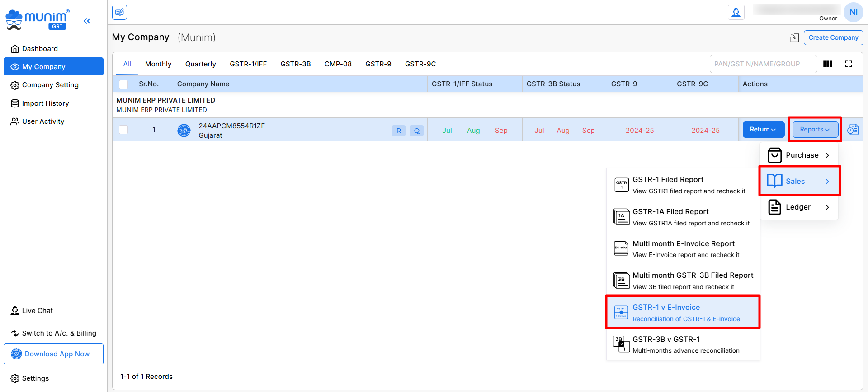
Task: Click the Ledger document icon
Action: 774,207
